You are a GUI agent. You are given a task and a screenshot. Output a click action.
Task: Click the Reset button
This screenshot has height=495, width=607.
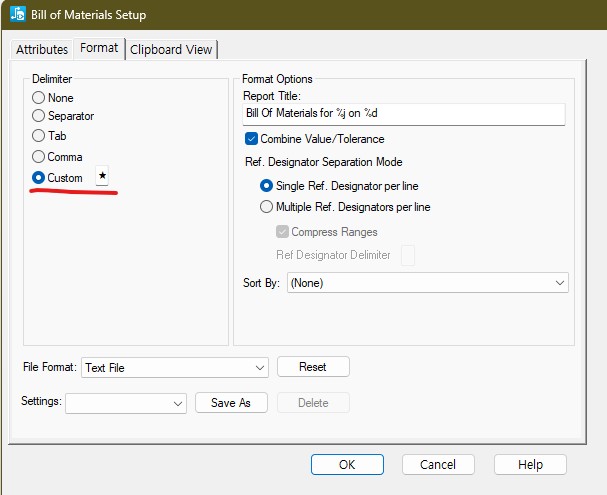(313, 367)
